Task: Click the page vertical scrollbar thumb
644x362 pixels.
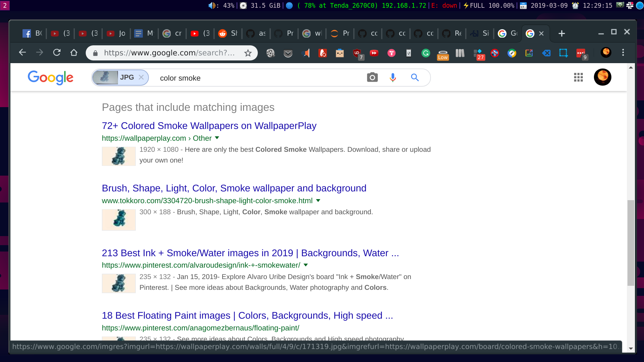Action: [631, 243]
